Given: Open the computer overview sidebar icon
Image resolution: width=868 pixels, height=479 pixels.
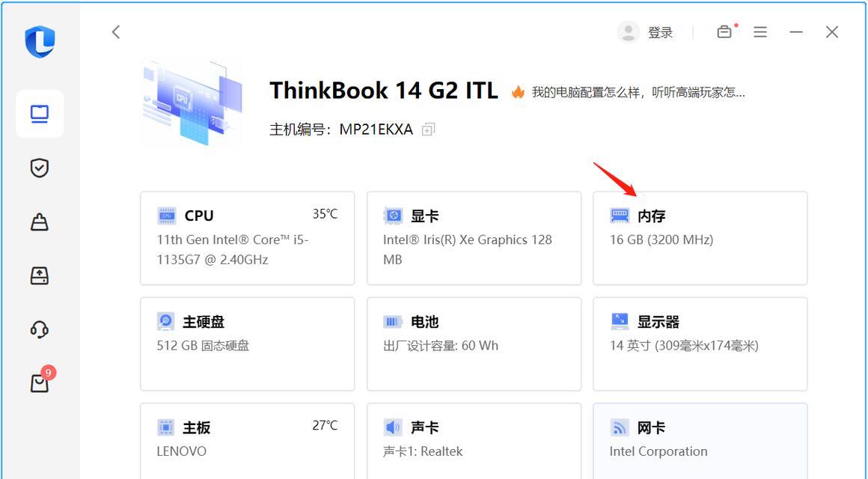Looking at the screenshot, I should (x=40, y=114).
